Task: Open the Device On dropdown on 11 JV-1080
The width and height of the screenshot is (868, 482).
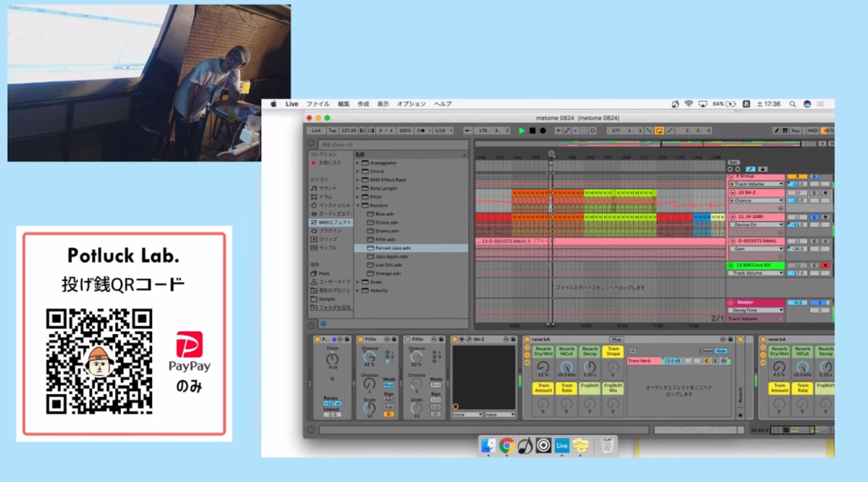Action: [756, 224]
